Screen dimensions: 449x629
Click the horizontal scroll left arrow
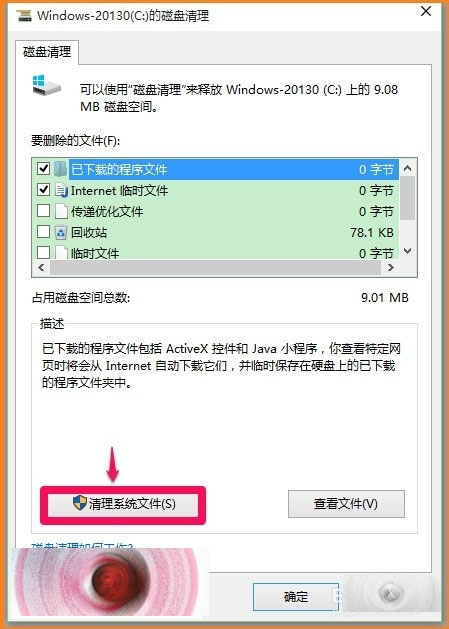pos(41,268)
